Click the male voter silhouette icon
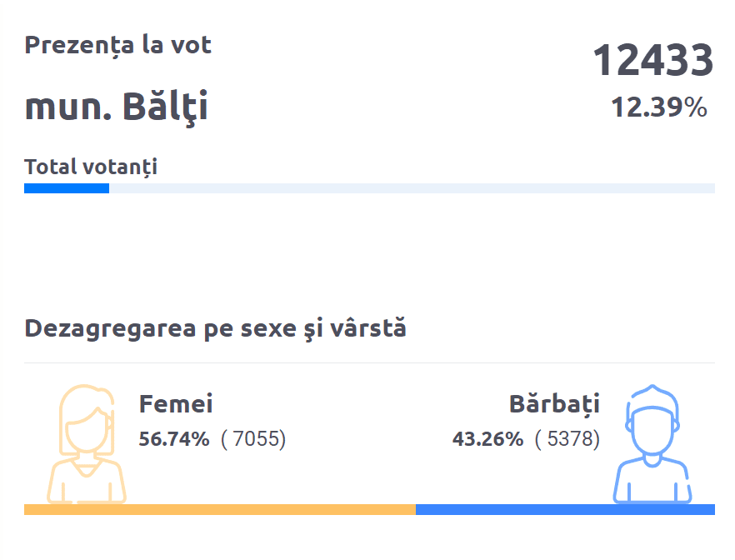This screenshot has height=560, width=735. point(652,444)
